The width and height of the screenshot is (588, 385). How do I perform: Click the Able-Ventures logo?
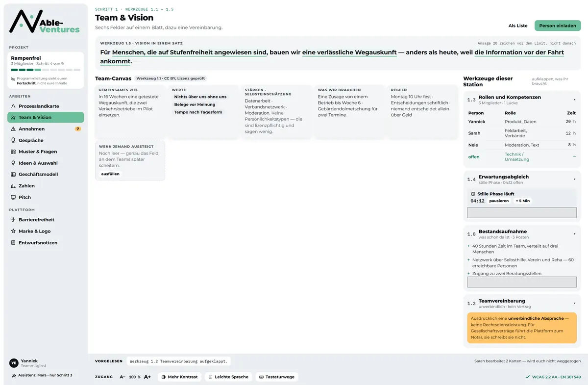coord(45,23)
